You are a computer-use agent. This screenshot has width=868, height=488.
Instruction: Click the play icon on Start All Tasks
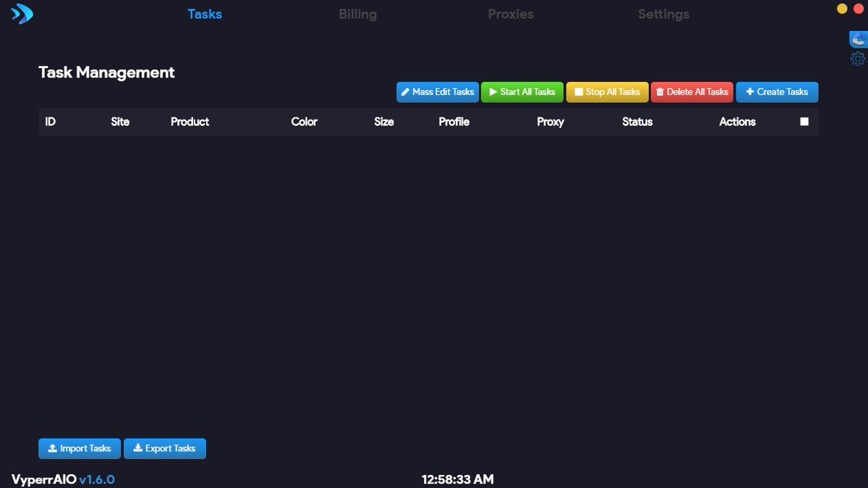click(493, 92)
